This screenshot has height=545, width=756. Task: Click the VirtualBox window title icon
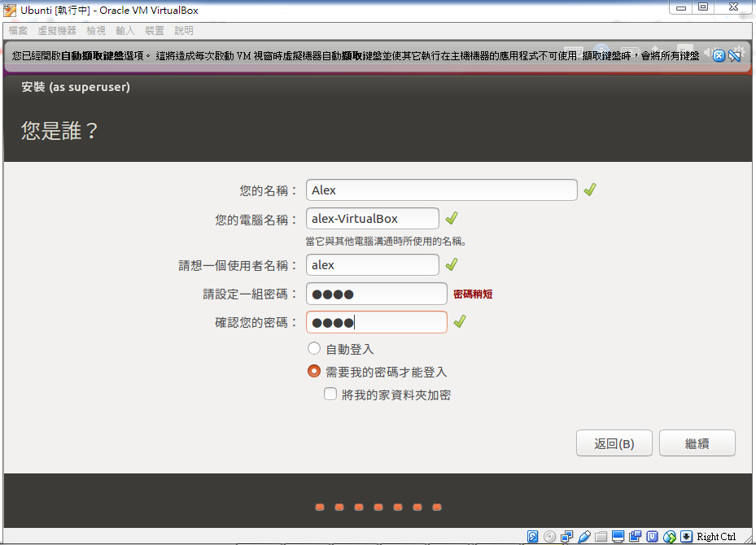(x=10, y=10)
